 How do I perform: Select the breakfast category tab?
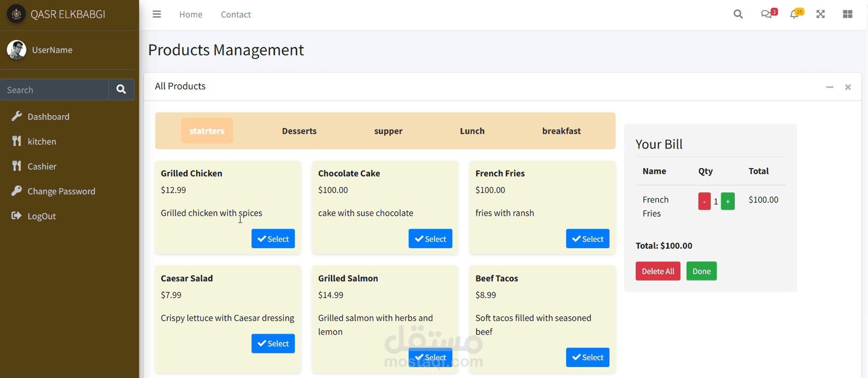[561, 131]
